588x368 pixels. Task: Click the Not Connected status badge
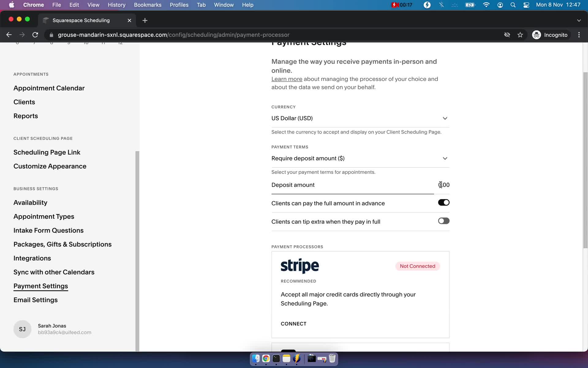417,266
